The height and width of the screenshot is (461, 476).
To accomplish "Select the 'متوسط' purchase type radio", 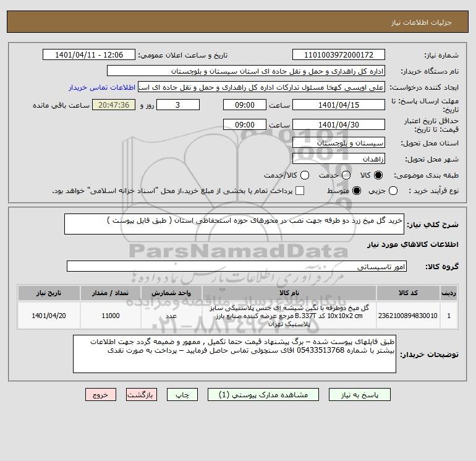I will pyautogui.click(x=357, y=191).
